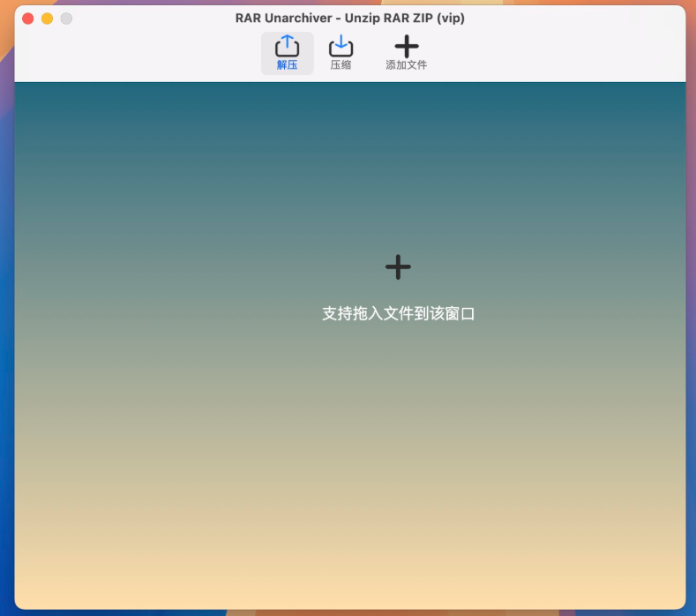Click the window title RAR Unarchiver - Unzip RAR ZIP (vip)
This screenshot has height=616, width=696.
coord(350,19)
